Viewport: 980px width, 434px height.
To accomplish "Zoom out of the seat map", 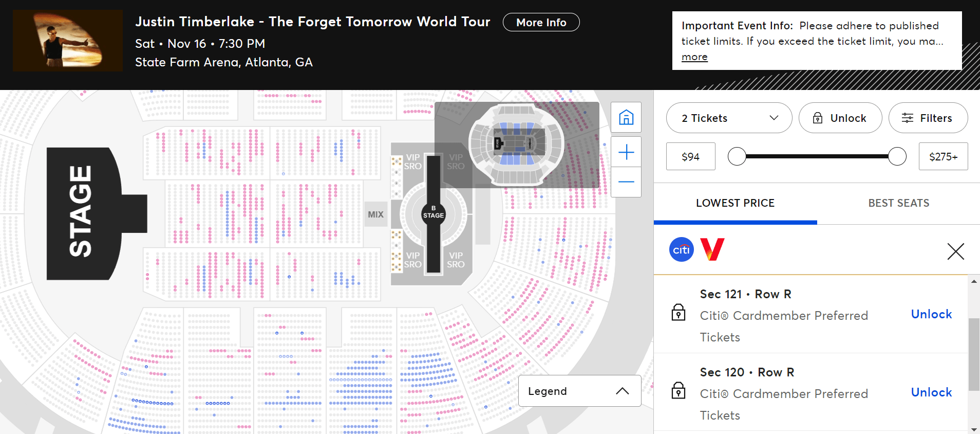I will [626, 182].
